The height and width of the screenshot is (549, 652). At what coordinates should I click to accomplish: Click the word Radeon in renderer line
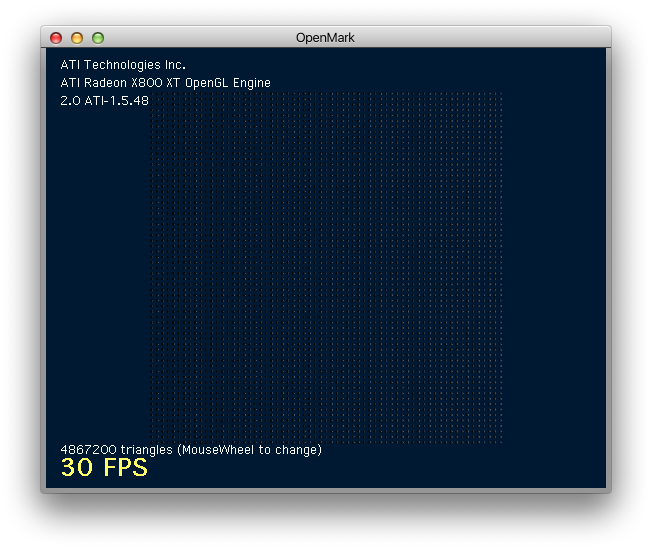[x=107, y=83]
